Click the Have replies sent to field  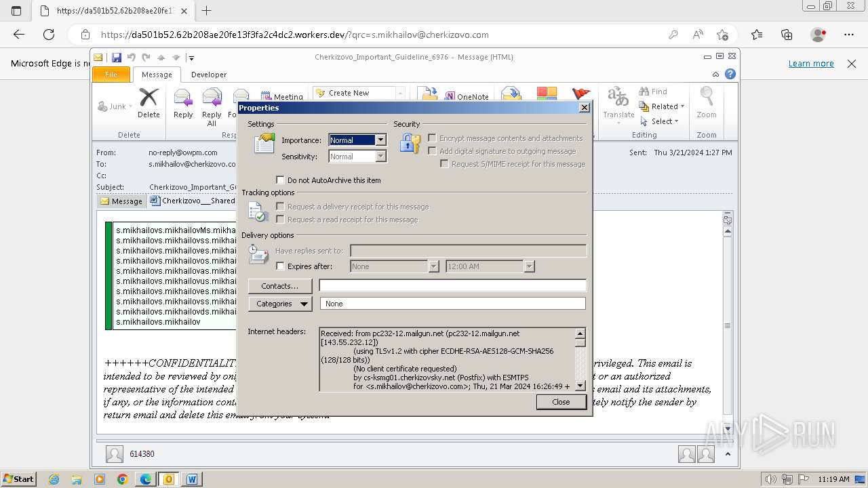468,251
